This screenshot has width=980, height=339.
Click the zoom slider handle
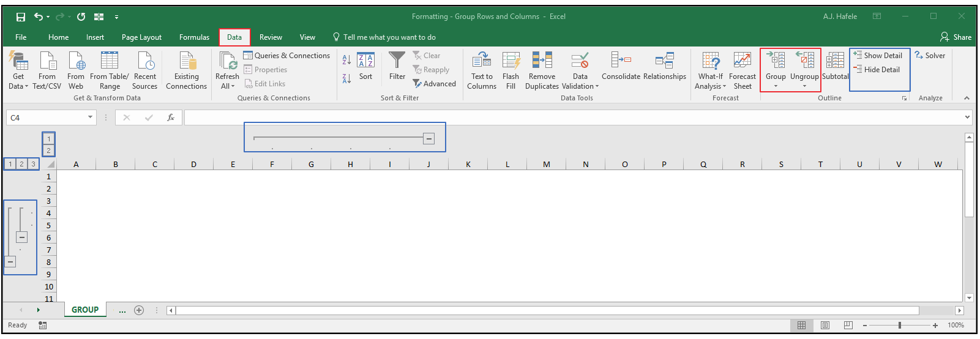click(x=900, y=326)
